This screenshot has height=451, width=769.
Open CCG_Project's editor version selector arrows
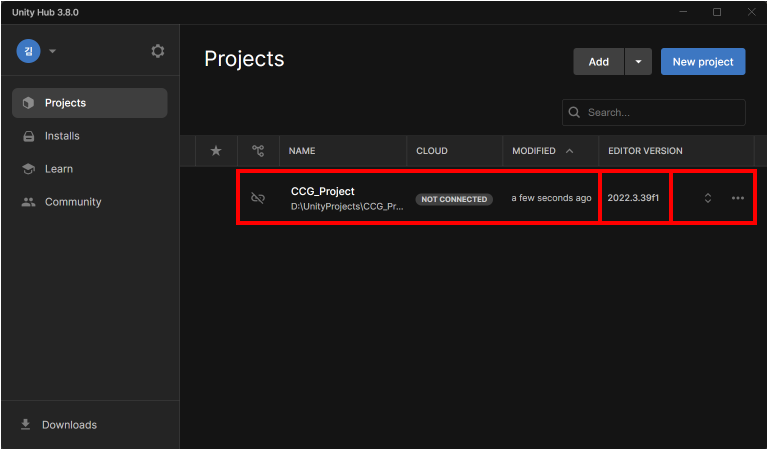click(708, 198)
